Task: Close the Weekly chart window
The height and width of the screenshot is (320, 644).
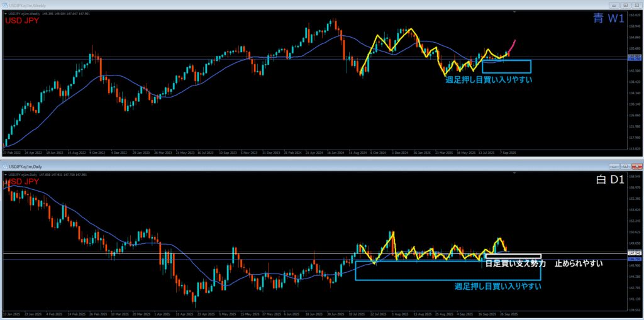Action: point(636,6)
